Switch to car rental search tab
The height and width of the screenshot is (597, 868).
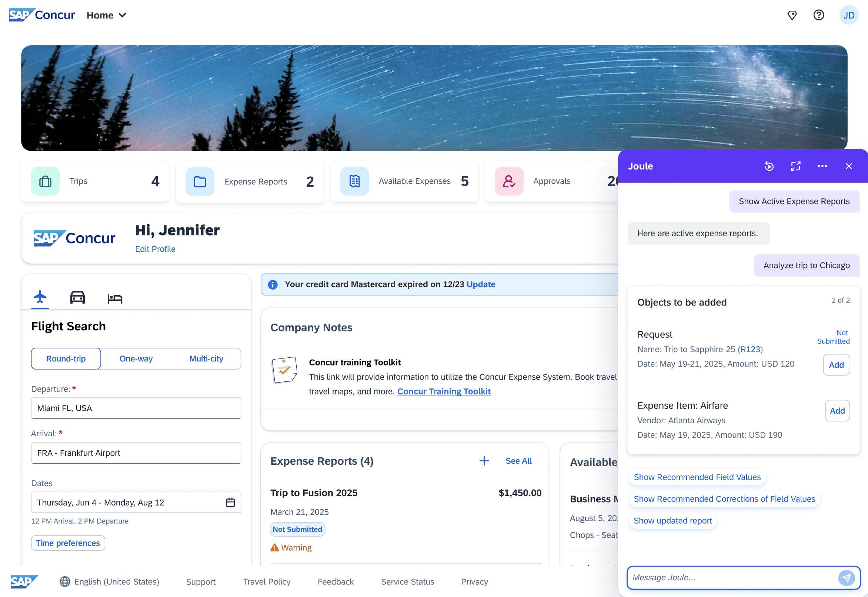coord(77,298)
